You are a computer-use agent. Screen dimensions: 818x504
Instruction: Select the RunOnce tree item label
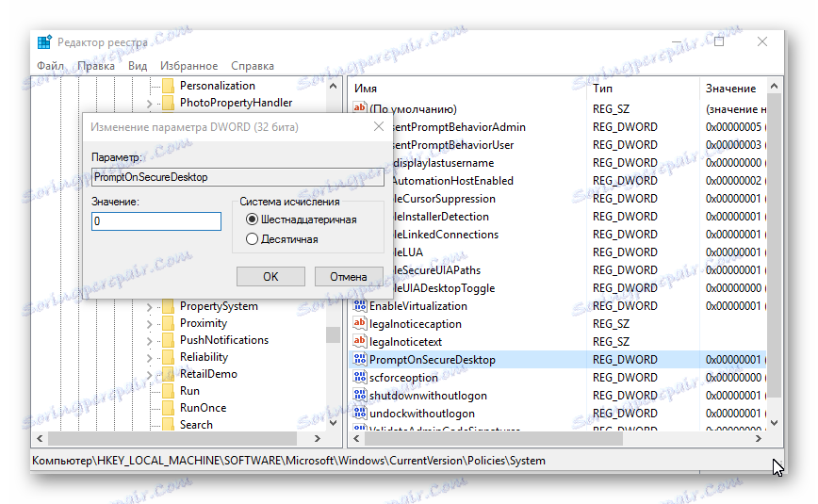(203, 408)
